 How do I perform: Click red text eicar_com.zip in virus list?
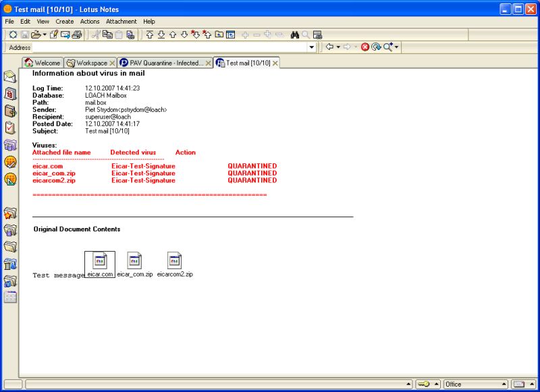[54, 173]
